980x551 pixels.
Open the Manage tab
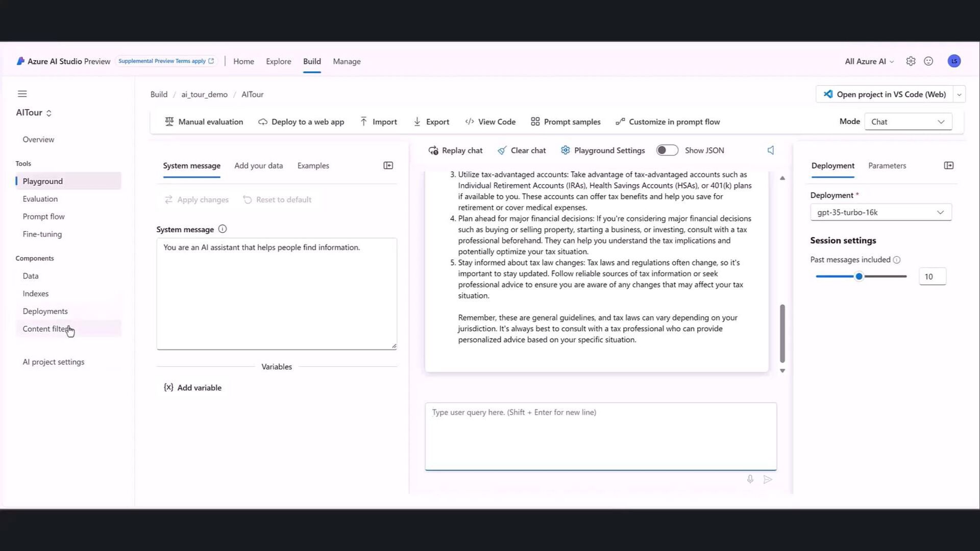pyautogui.click(x=347, y=61)
